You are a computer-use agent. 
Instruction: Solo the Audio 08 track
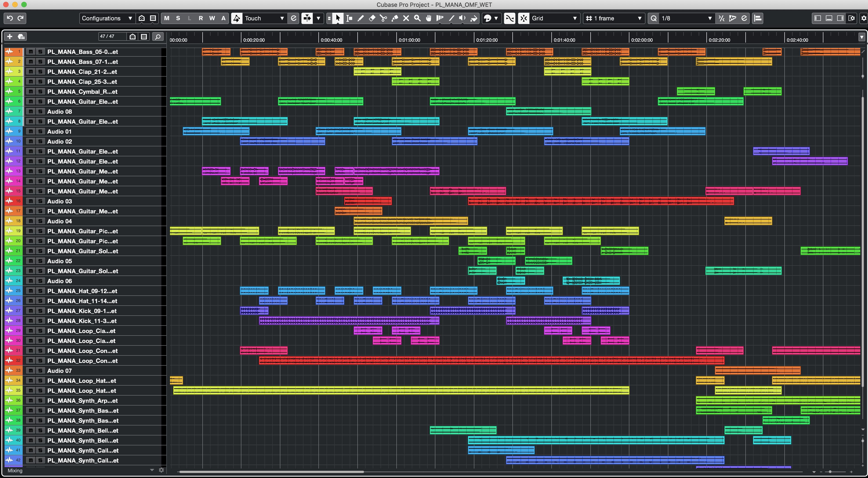point(40,111)
